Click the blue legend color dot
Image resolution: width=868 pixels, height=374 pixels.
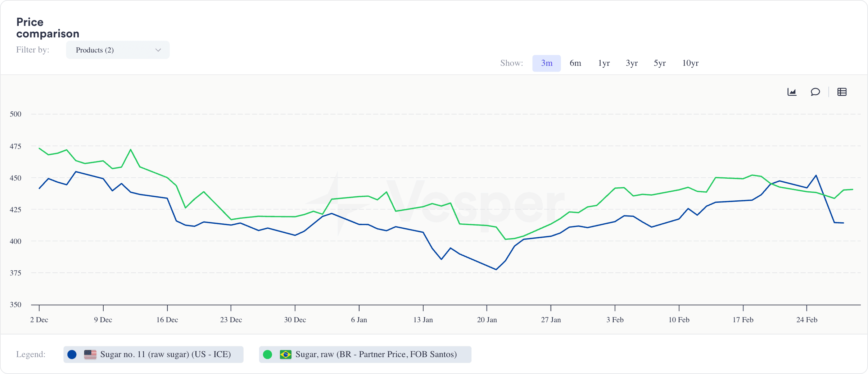pyautogui.click(x=72, y=355)
